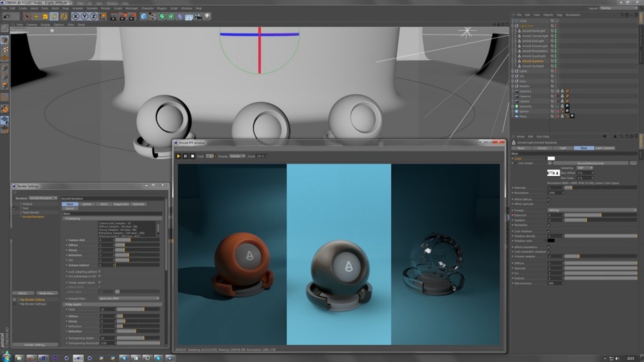
Task: Select Arnold Skydome in object list
Action: point(533,61)
